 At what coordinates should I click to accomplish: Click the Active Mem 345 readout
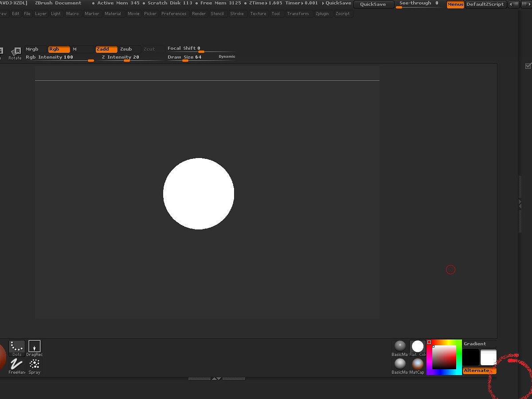pyautogui.click(x=118, y=3)
